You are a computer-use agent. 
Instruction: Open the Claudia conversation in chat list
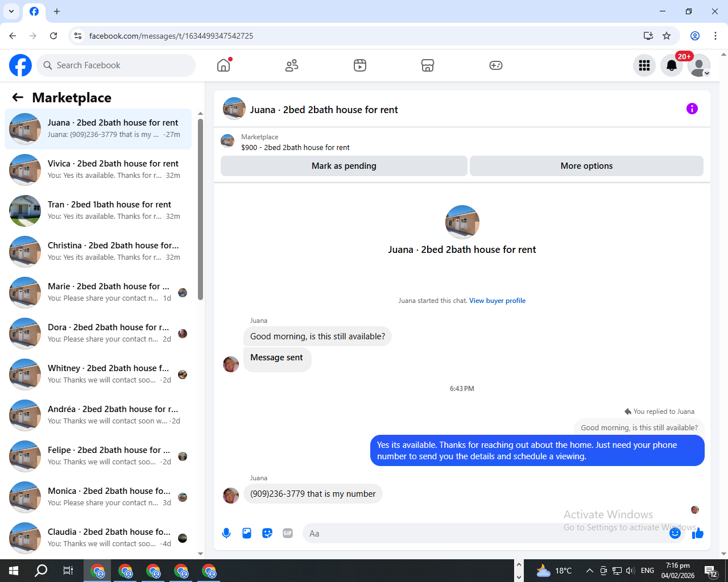pos(98,538)
